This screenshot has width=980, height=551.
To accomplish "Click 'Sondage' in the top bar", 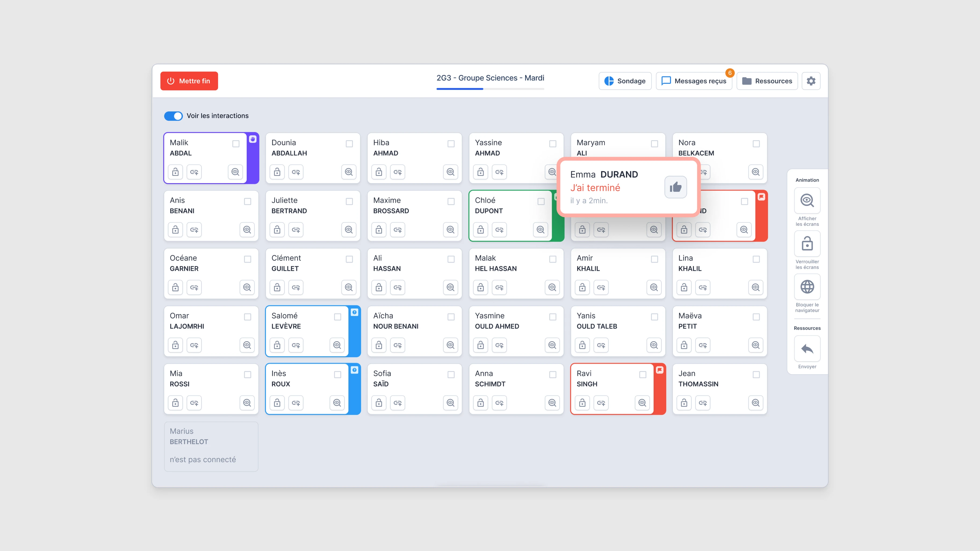I will click(625, 81).
